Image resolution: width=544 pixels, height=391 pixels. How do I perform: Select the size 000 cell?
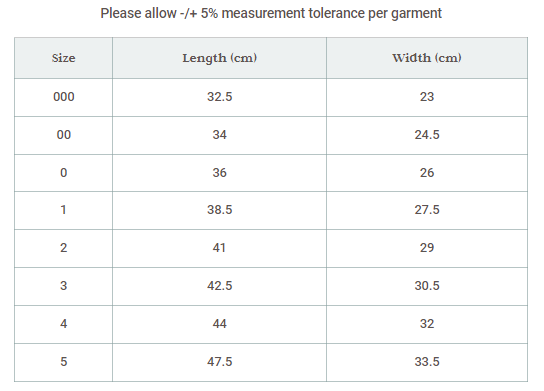coord(63,96)
